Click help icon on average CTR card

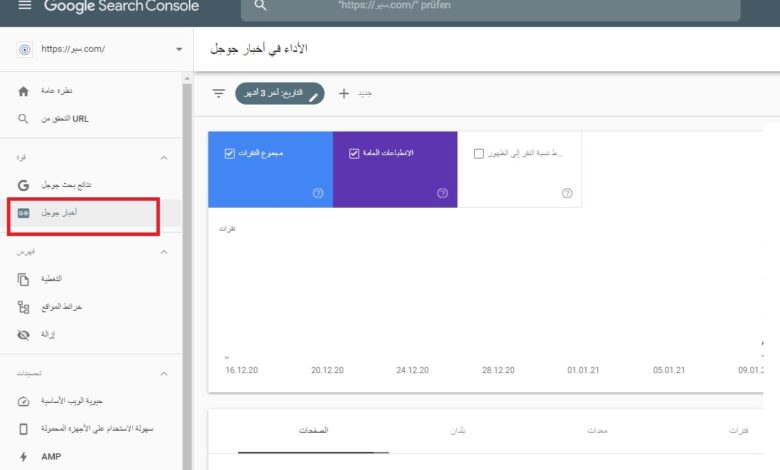pos(567,193)
